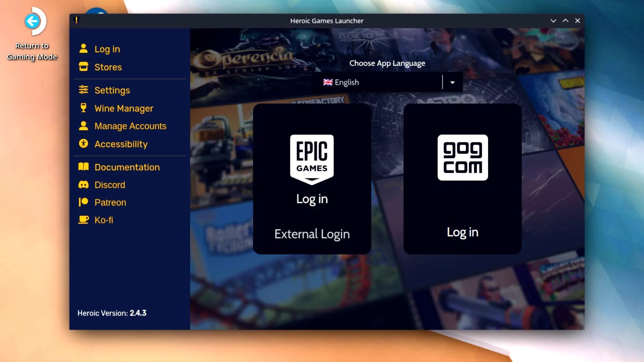The width and height of the screenshot is (644, 362).
Task: Click the Patreon support link
Action: coord(110,202)
